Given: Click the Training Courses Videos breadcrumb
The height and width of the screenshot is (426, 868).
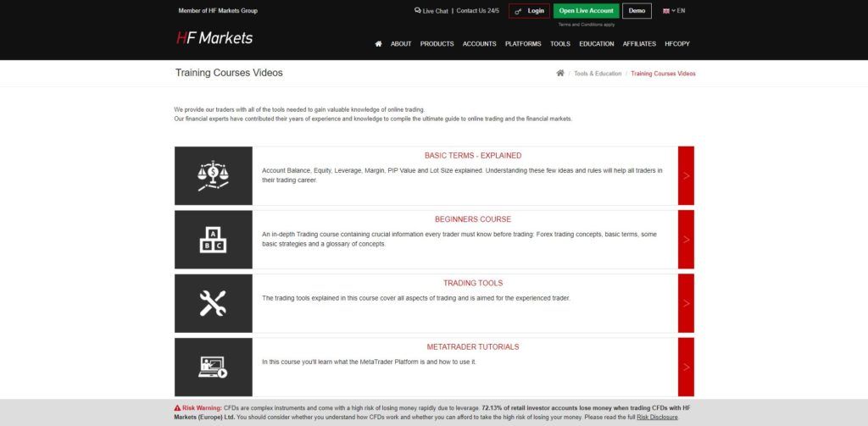Looking at the screenshot, I should point(663,74).
